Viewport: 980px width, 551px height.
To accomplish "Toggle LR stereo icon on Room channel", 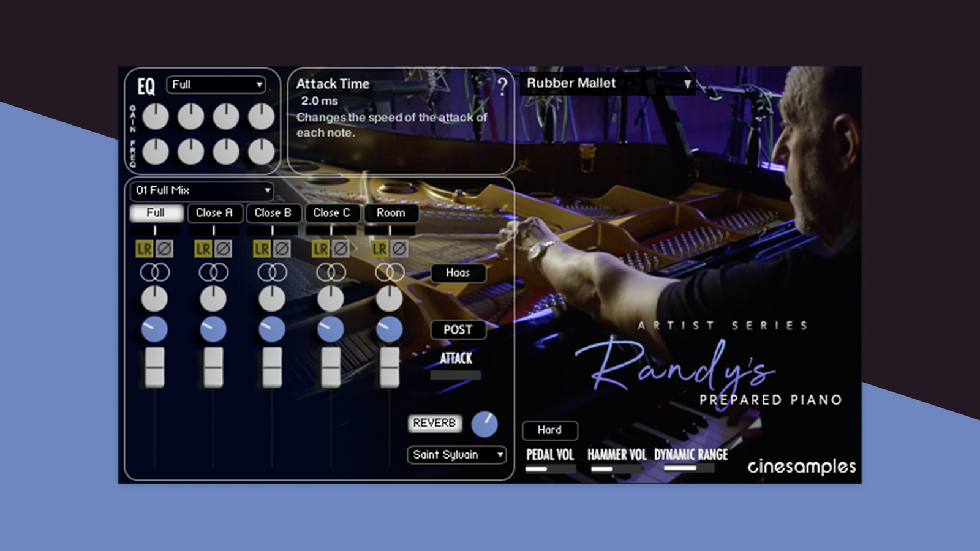I will tap(379, 249).
